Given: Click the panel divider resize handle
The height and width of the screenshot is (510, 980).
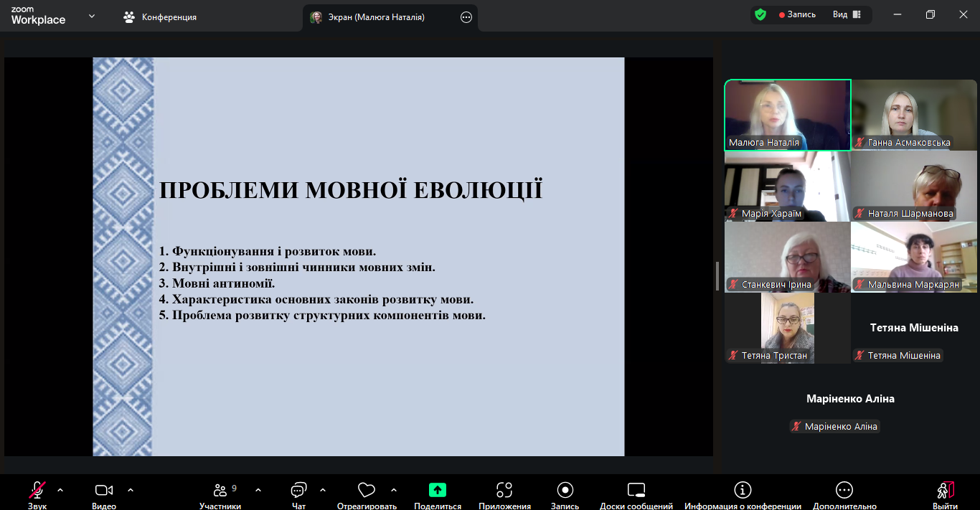Looking at the screenshot, I should [x=717, y=276].
